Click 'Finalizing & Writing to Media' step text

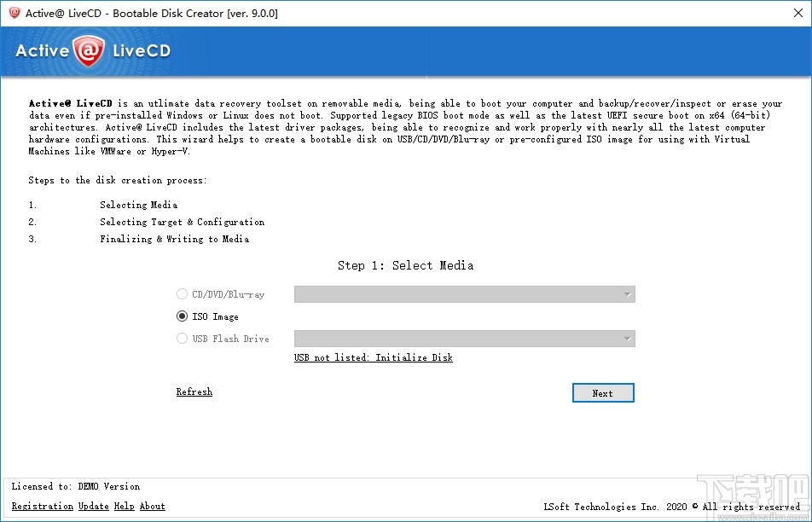coord(175,239)
